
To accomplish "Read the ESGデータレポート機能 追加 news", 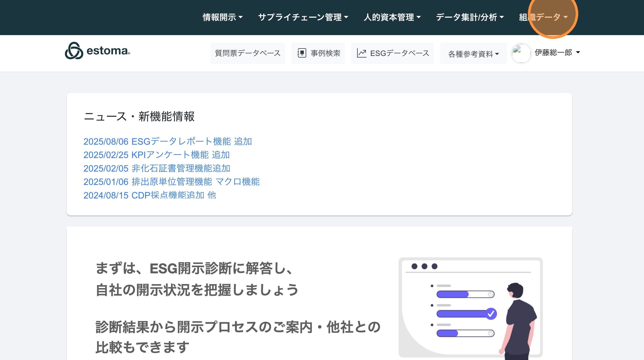I will pos(168,142).
